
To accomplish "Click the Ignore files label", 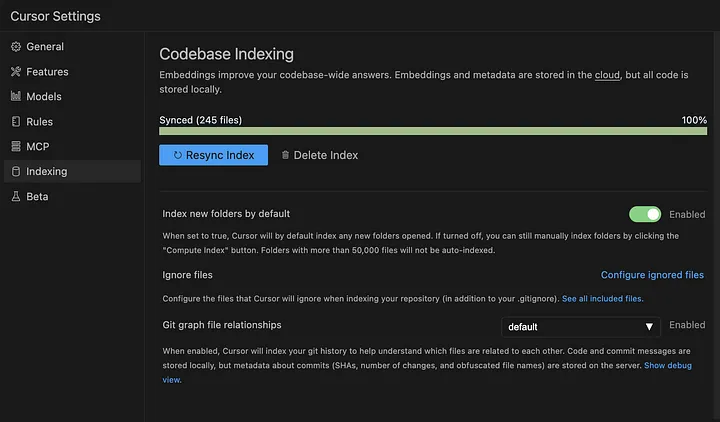I will 187,275.
